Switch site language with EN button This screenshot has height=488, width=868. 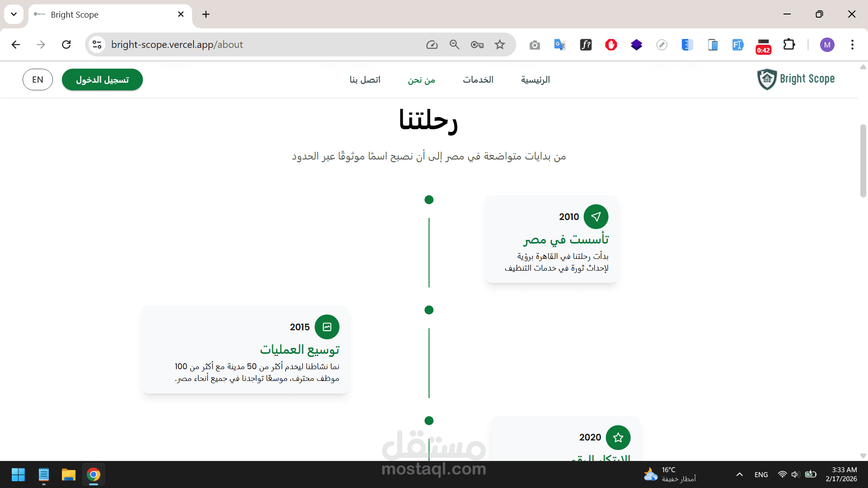point(38,80)
